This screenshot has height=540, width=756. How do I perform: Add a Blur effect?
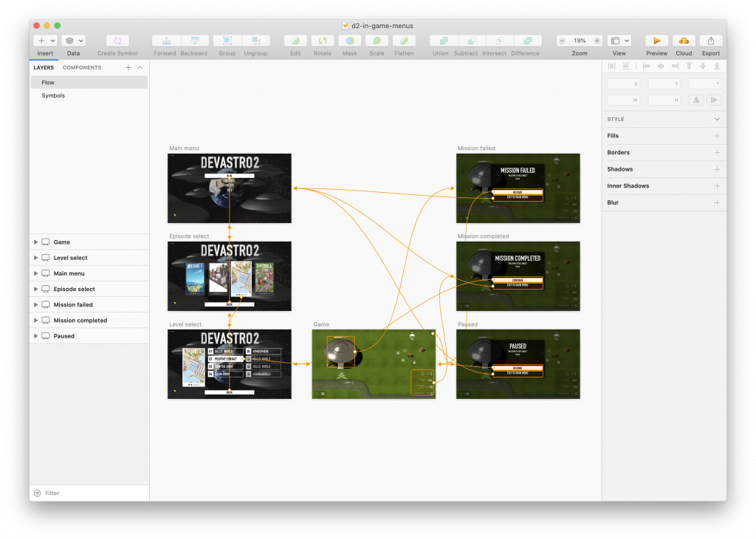pyautogui.click(x=717, y=202)
